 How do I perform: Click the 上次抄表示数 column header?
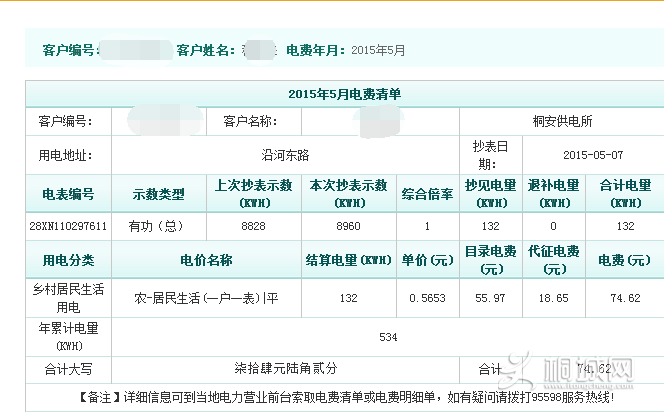tap(253, 192)
